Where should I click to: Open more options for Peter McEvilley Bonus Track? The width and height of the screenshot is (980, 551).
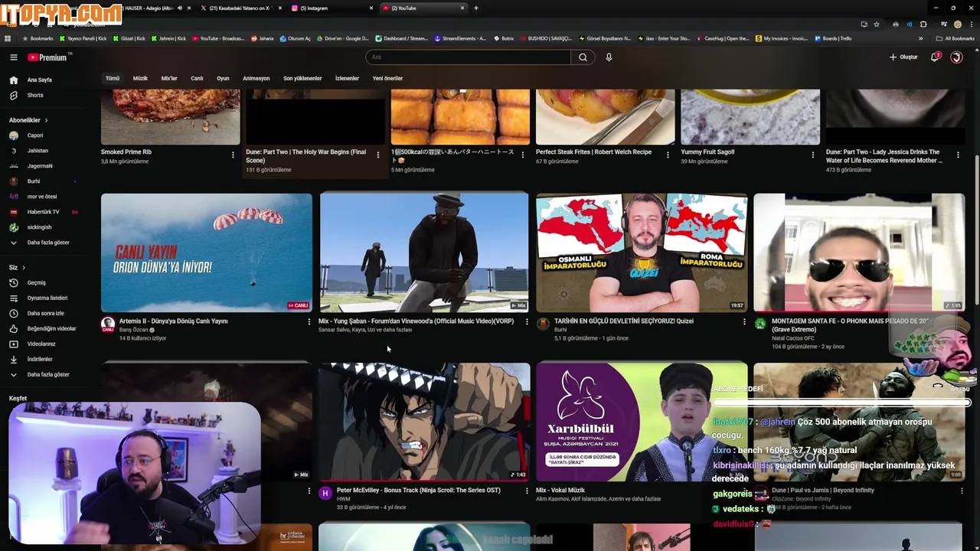pyautogui.click(x=527, y=491)
